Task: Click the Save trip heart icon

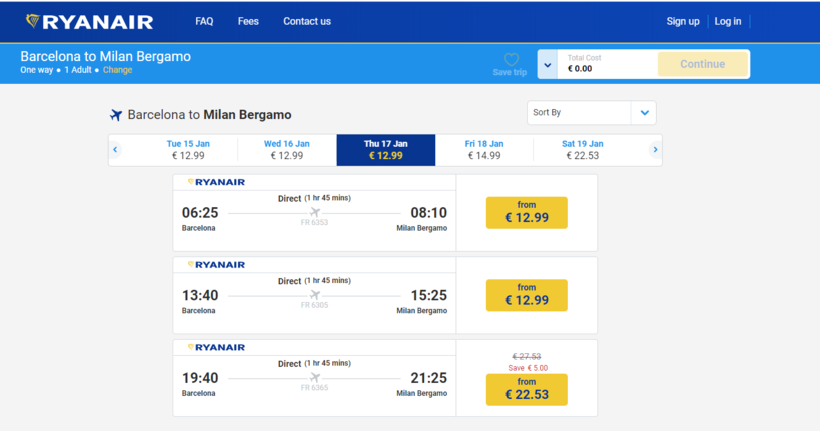Action: (x=511, y=59)
